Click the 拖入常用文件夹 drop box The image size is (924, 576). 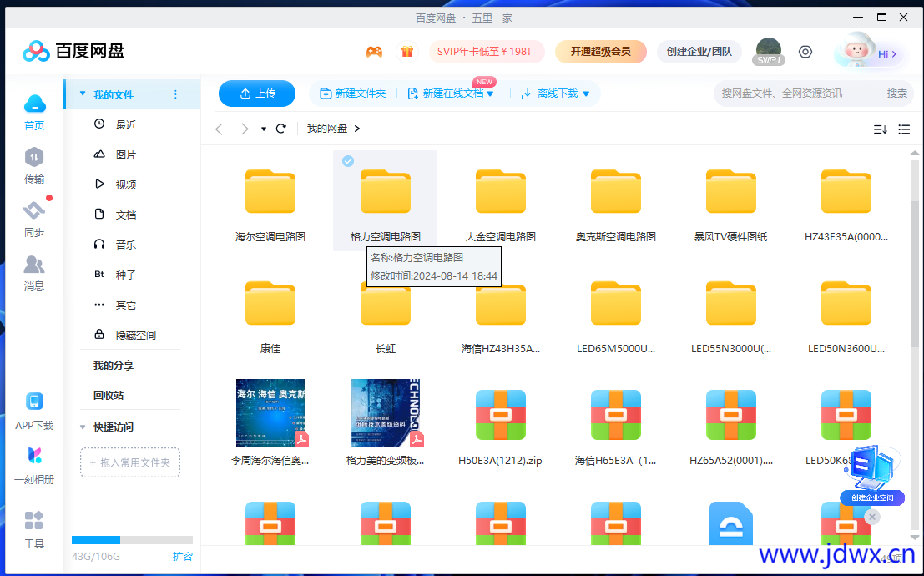click(x=130, y=462)
